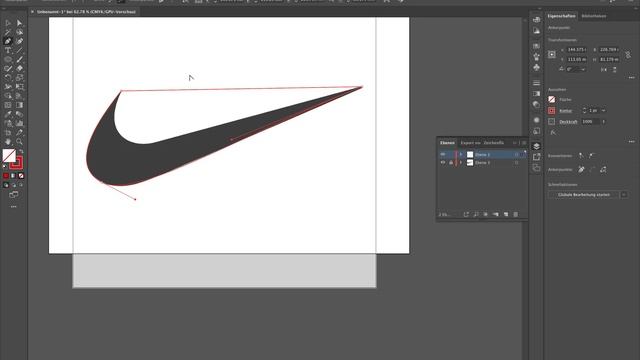Select the Eraser tool
This screenshot has height=360, width=640.
point(19,68)
